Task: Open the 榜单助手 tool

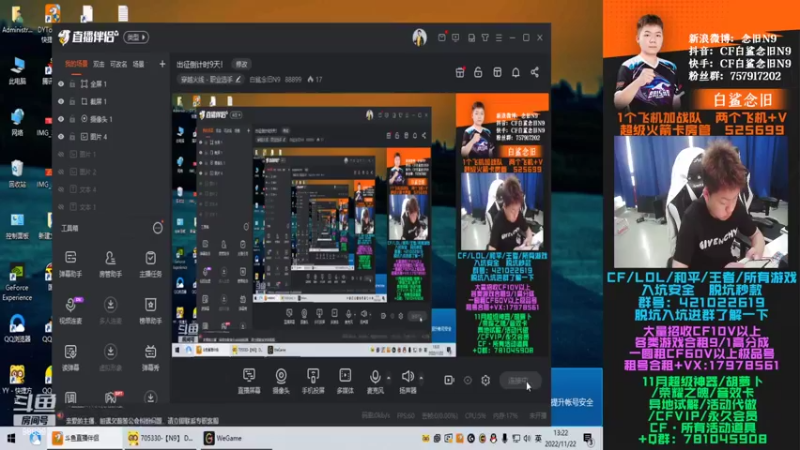Action: point(151,310)
